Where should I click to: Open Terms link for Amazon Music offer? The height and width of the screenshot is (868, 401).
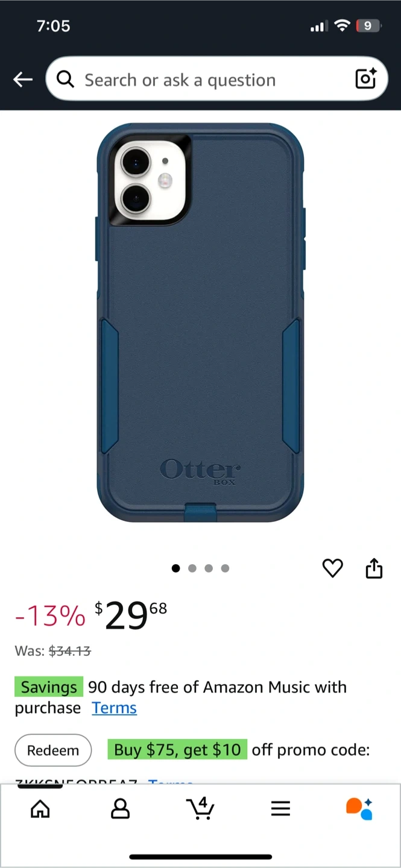point(114,708)
